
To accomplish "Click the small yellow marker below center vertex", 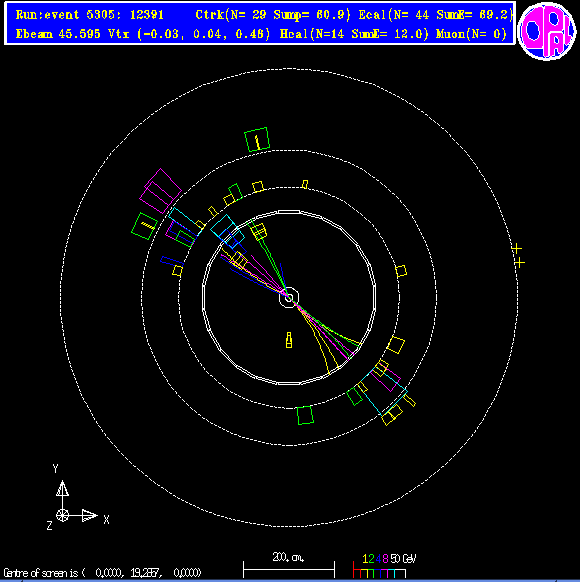I will tap(289, 340).
